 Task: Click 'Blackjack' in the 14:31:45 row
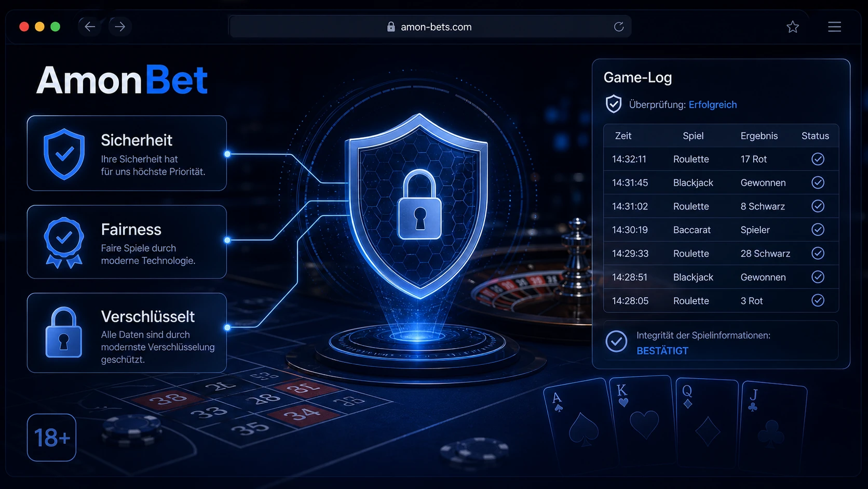click(x=693, y=182)
